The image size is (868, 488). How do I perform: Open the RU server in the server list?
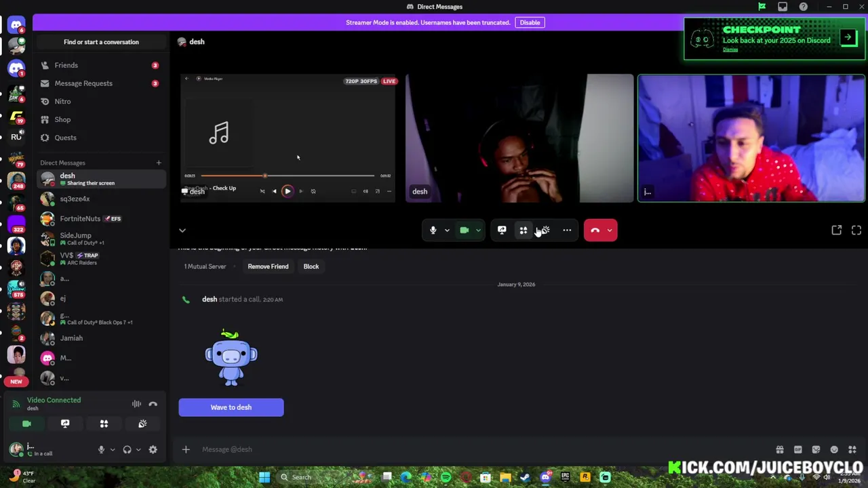(x=16, y=137)
